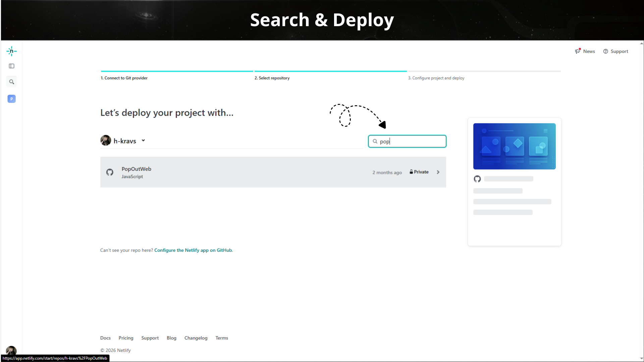The width and height of the screenshot is (644, 362).
Task: Open PopOutWeb with its right chevron
Action: [438, 172]
